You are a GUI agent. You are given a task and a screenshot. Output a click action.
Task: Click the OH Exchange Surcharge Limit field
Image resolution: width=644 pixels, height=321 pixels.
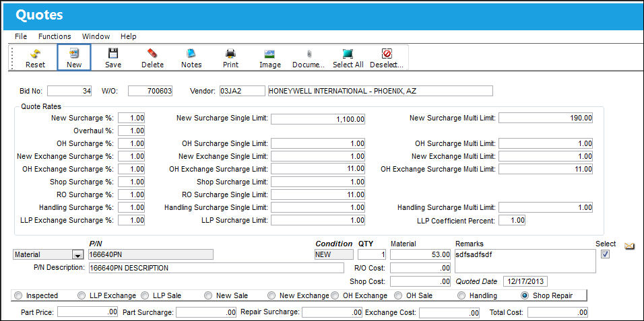(318, 169)
